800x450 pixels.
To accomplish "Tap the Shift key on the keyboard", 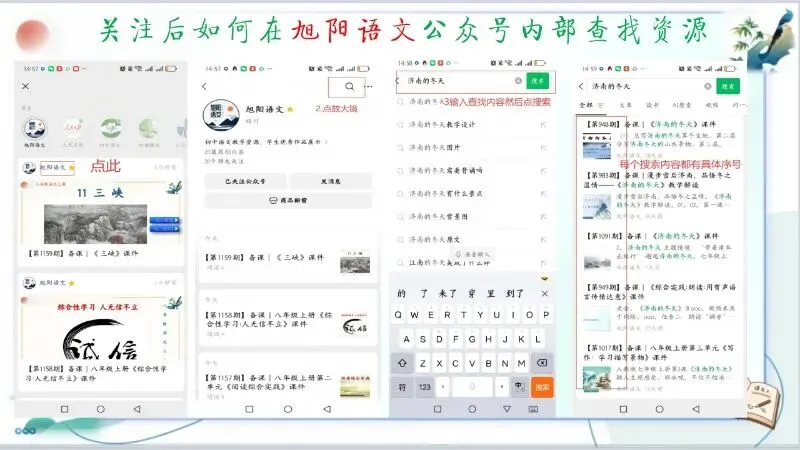I will (402, 363).
